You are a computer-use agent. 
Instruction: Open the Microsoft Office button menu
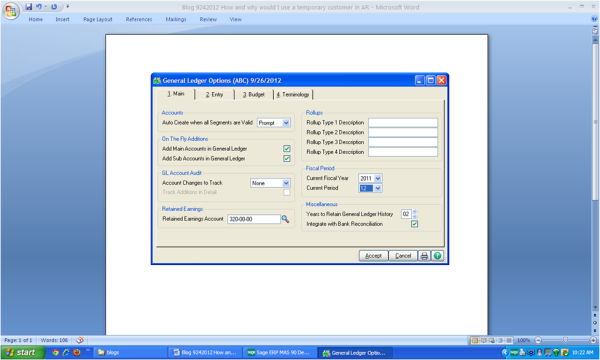(x=10, y=10)
